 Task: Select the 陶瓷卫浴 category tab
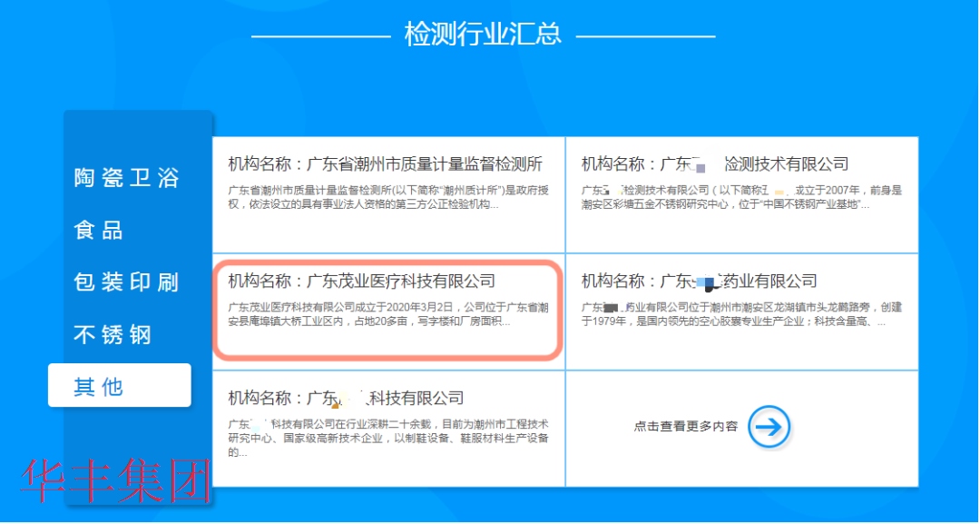pos(127,178)
